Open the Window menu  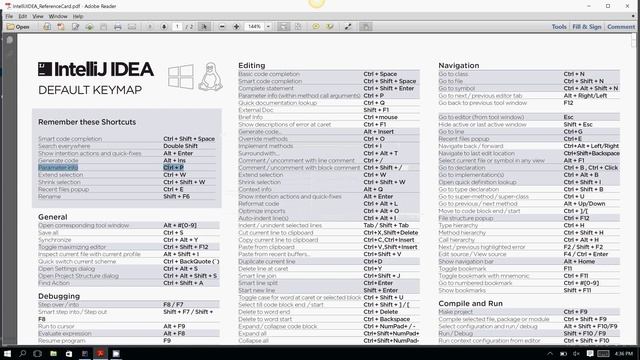[58, 16]
